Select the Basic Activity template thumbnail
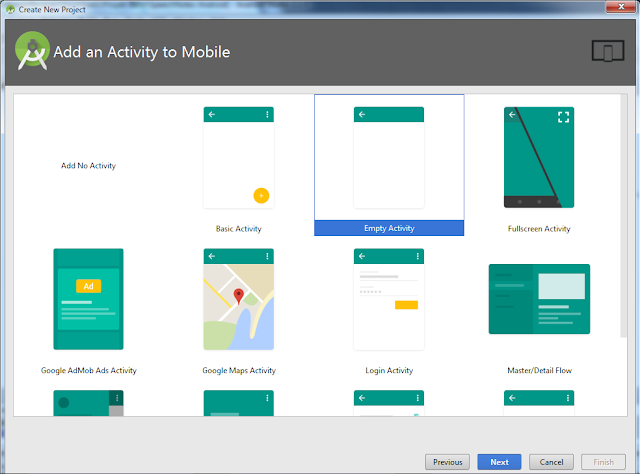640x474 pixels. coord(239,158)
